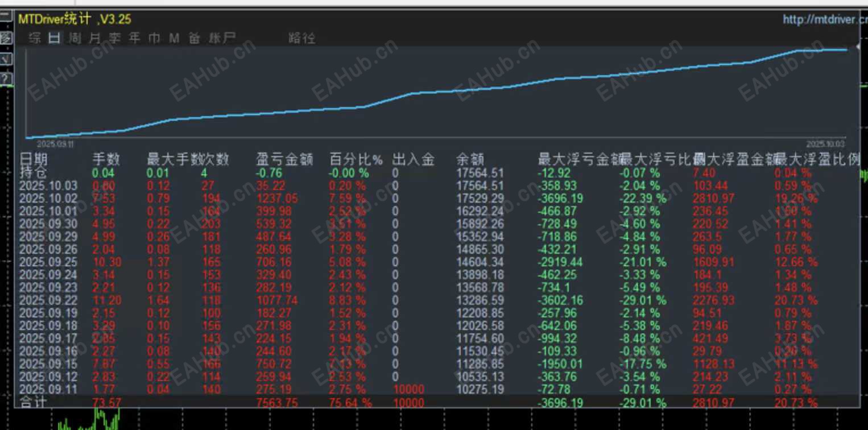The width and height of the screenshot is (868, 430).
Task: Select the 季 quarterly tab
Action: tap(115, 38)
